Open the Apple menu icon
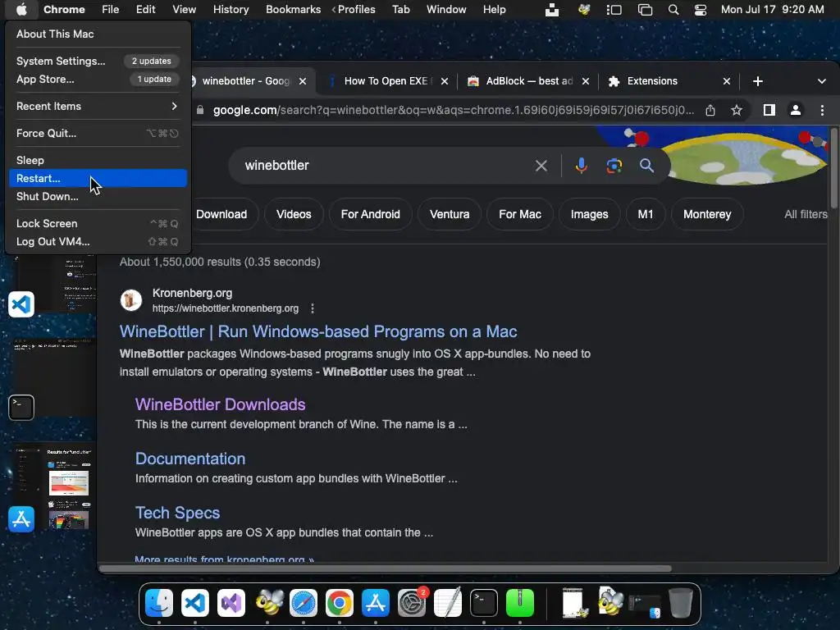Image resolution: width=840 pixels, height=630 pixels. 21,9
